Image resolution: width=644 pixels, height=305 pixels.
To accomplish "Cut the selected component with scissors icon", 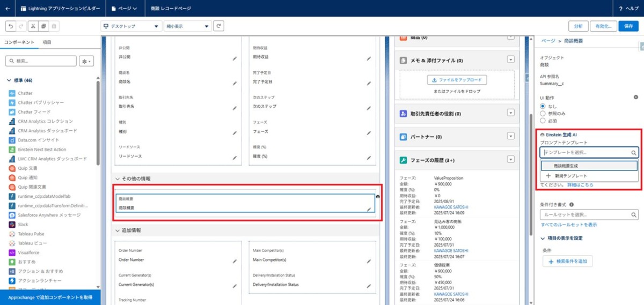I will point(33,26).
